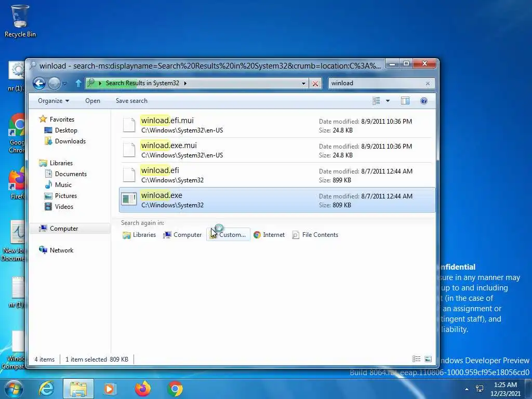
Task: Open the Documents library
Action: tap(71, 174)
